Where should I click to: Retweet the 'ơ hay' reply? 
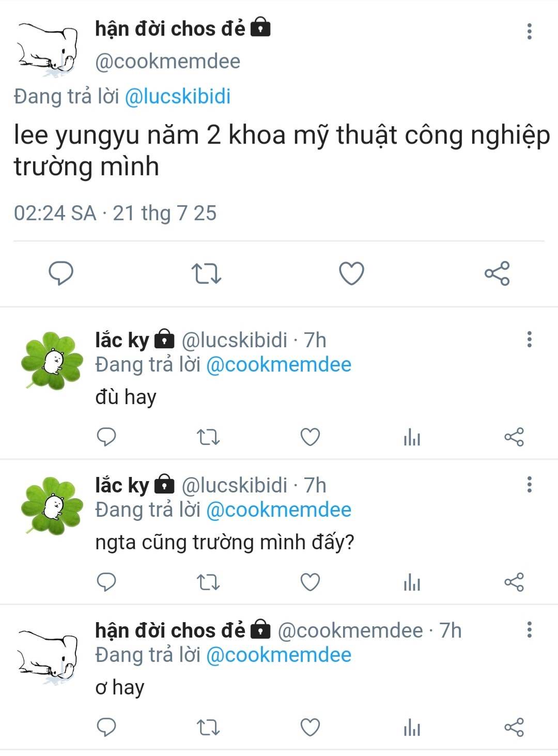pyautogui.click(x=208, y=728)
